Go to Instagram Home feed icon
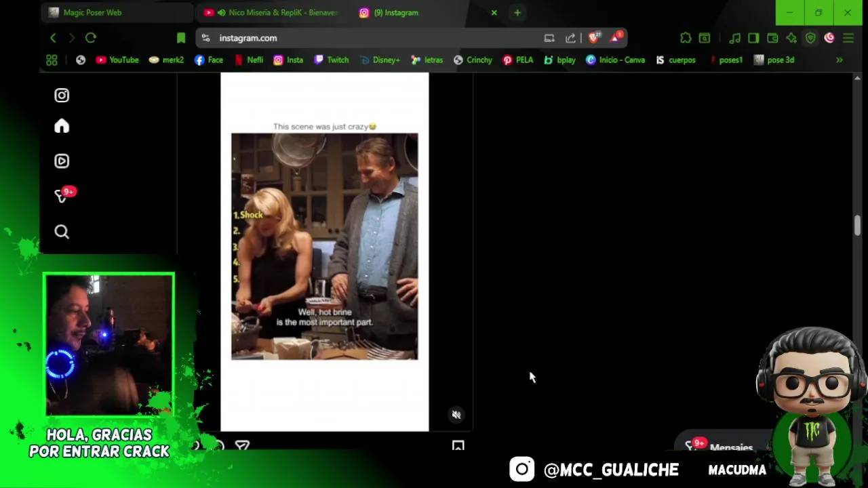The image size is (868, 488). coord(62,126)
